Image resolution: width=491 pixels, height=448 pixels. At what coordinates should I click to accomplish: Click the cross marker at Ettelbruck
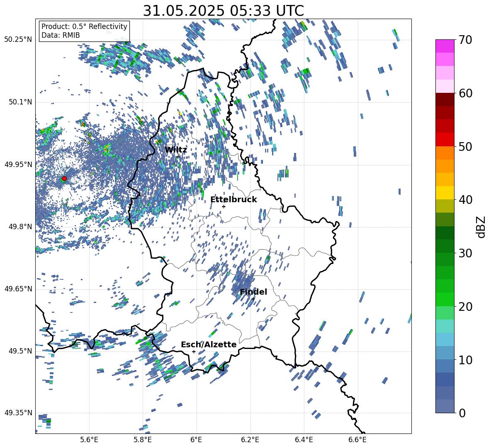click(x=224, y=206)
